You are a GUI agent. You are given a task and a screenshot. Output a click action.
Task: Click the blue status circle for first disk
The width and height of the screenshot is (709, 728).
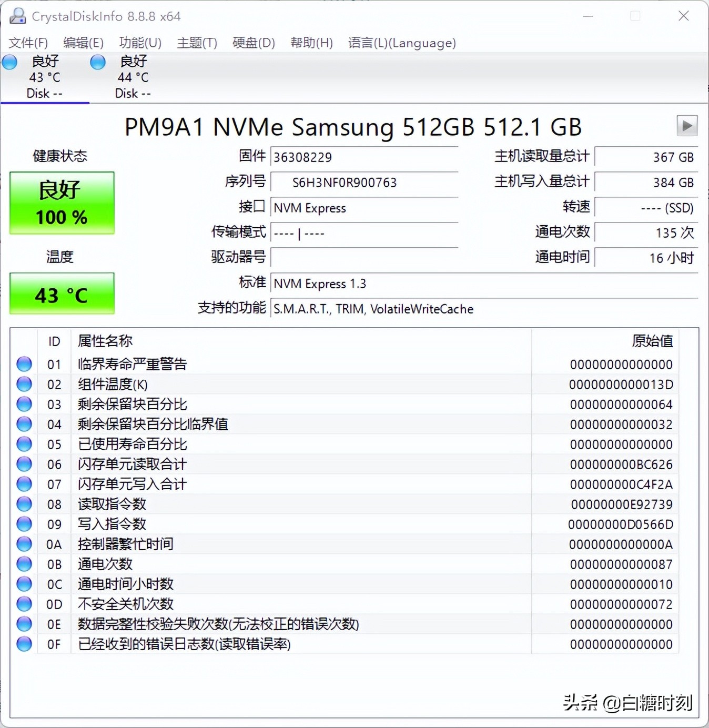coord(9,62)
